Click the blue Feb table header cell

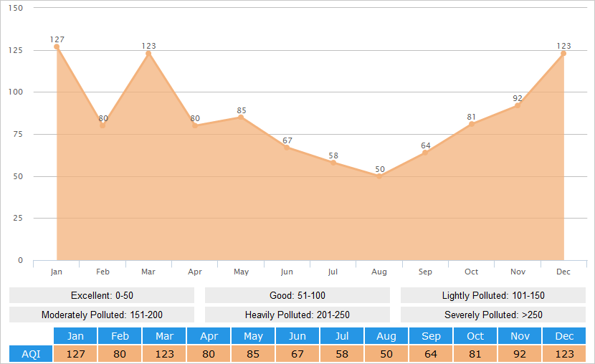120,336
